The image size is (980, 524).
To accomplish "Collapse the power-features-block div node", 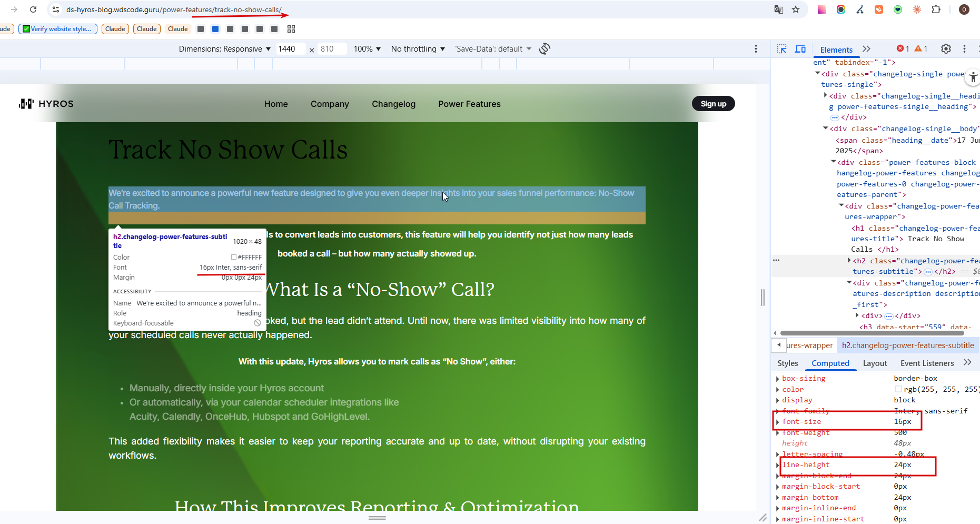I will (834, 162).
